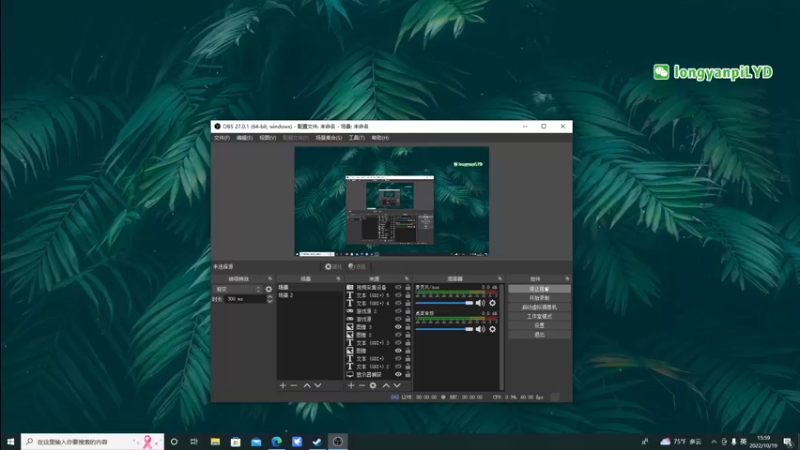Hide the 图像 3 source
The image size is (800, 450).
(398, 327)
